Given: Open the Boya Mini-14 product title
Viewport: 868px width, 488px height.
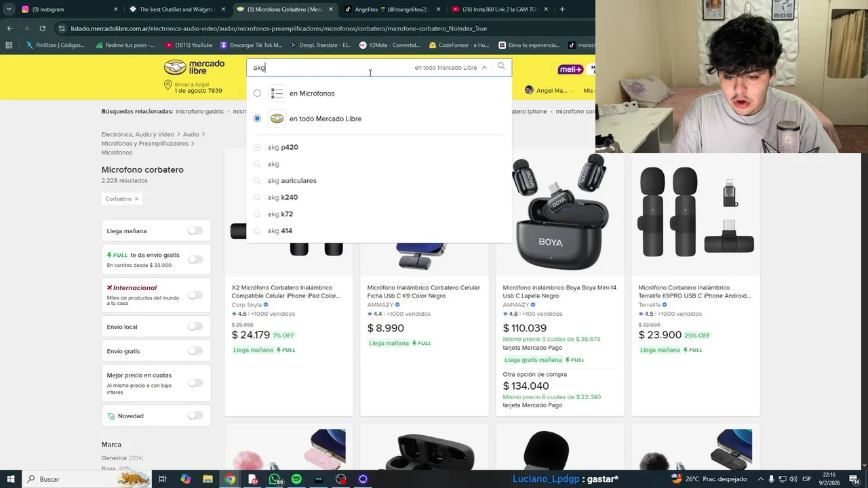Looking at the screenshot, I should tap(559, 291).
